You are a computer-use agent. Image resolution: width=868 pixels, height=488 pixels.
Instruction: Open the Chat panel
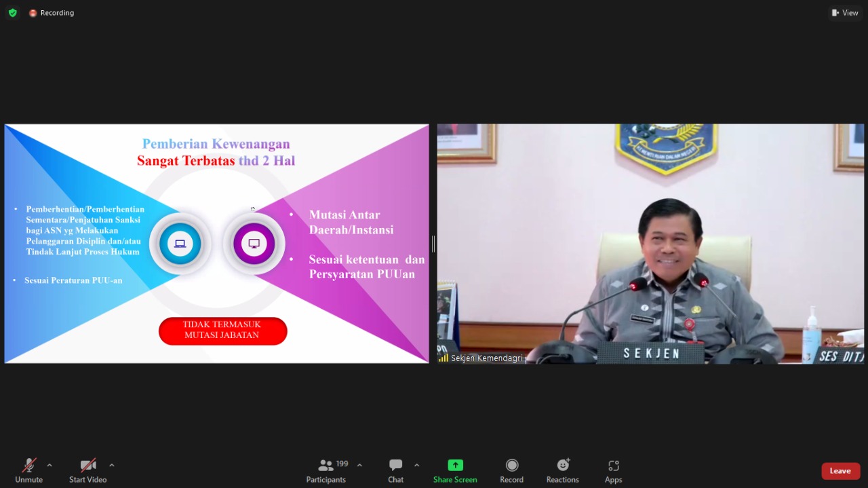tap(395, 470)
